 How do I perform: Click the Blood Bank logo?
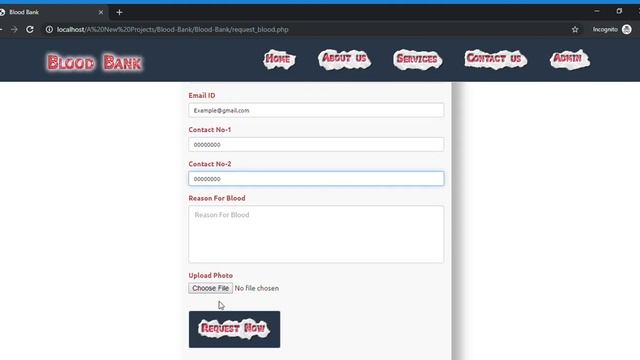pyautogui.click(x=95, y=63)
